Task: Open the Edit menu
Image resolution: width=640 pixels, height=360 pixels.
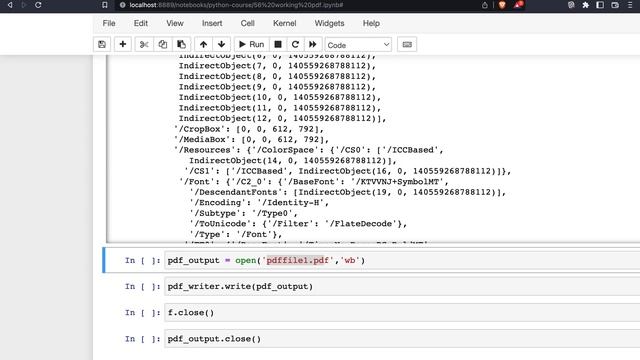Action: pyautogui.click(x=141, y=23)
